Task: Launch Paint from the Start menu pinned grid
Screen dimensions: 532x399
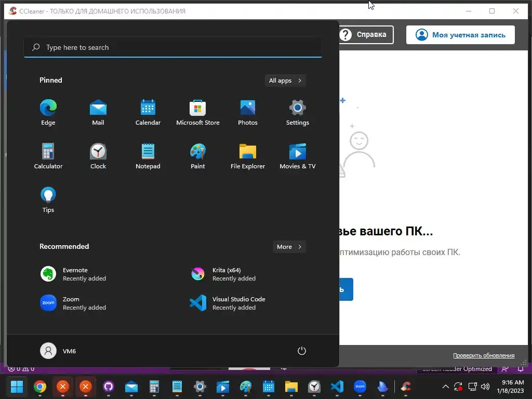Action: [198, 156]
